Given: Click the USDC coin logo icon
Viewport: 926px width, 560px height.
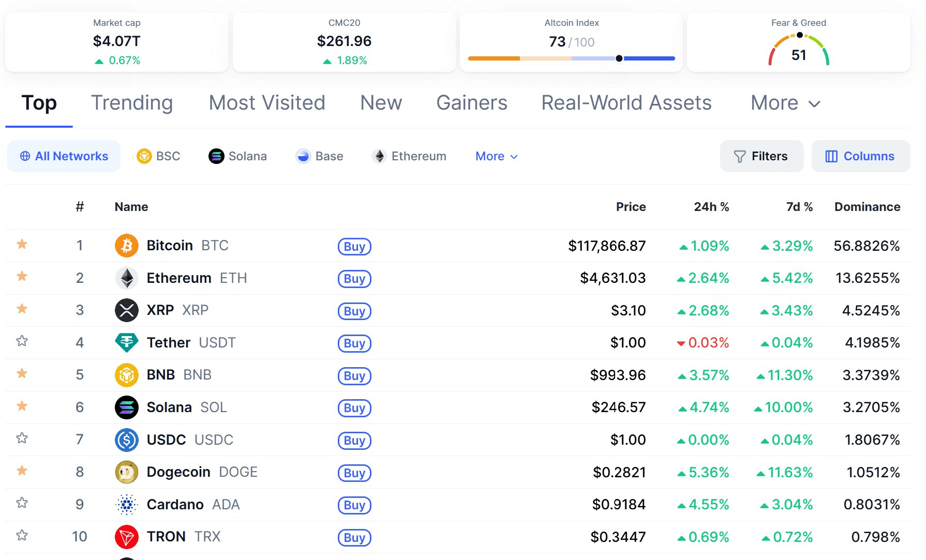Looking at the screenshot, I should [127, 440].
